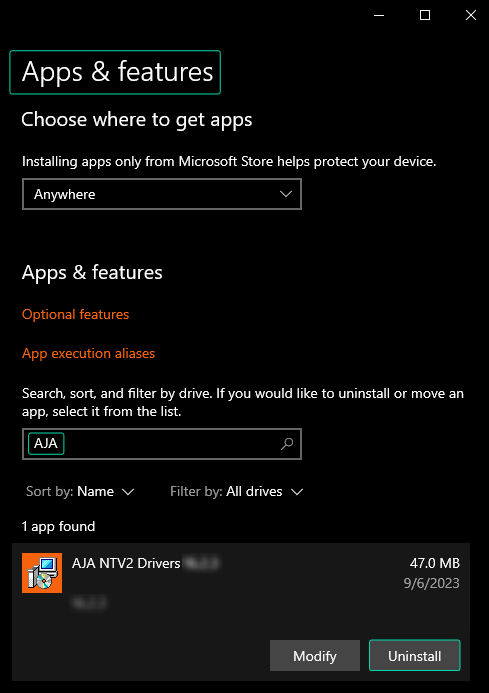This screenshot has height=693, width=489.
Task: Click the Microsoft Store protection notice text
Action: coord(229,162)
